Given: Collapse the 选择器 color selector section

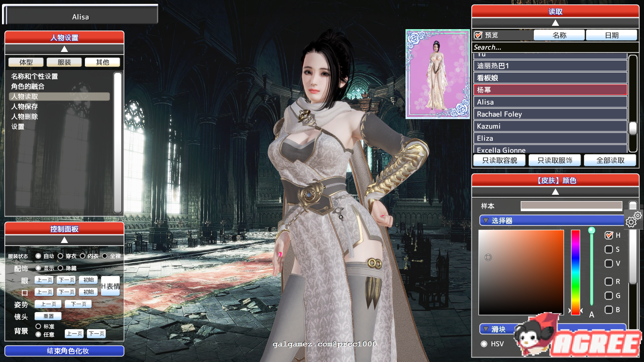Looking at the screenshot, I should point(485,221).
